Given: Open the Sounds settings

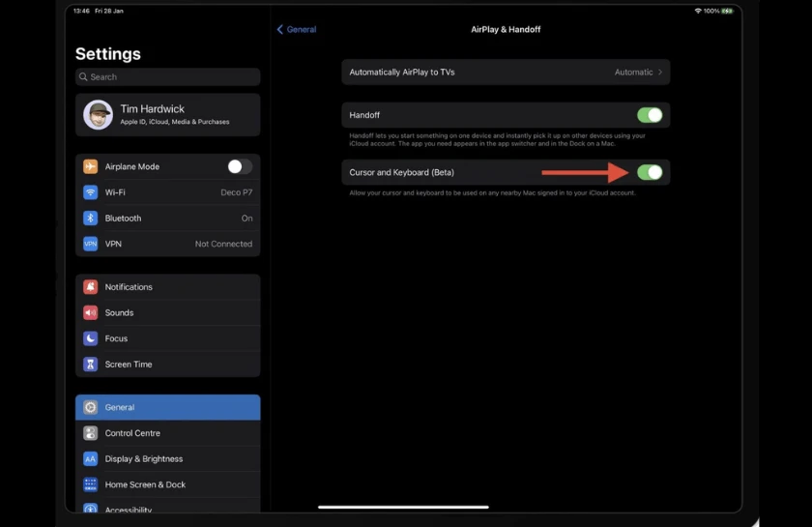Looking at the screenshot, I should pyautogui.click(x=168, y=312).
